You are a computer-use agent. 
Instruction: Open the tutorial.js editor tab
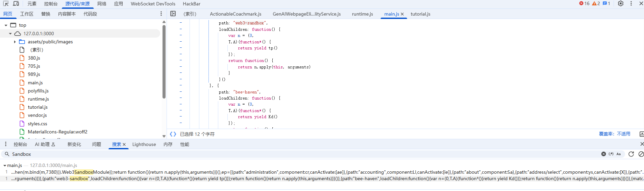[420, 14]
